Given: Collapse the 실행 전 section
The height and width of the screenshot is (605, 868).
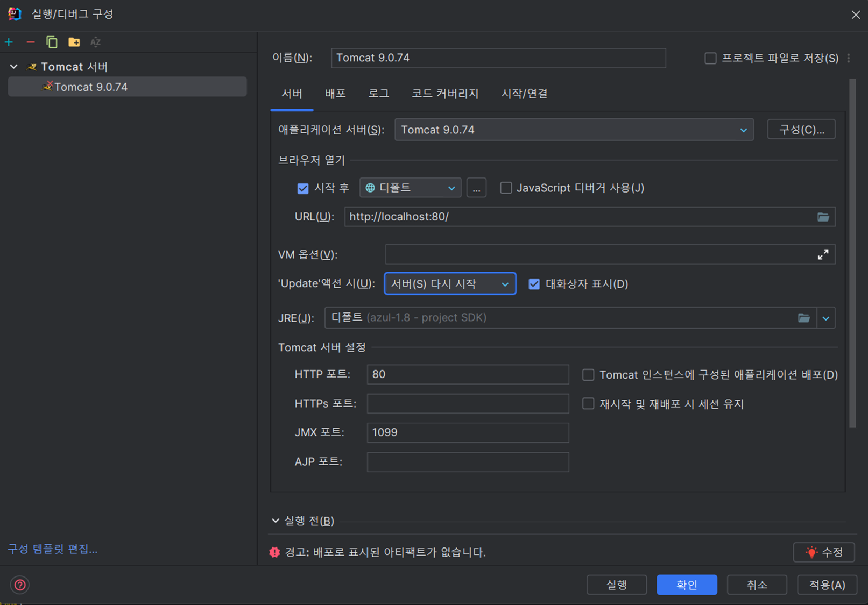Looking at the screenshot, I should pos(276,521).
